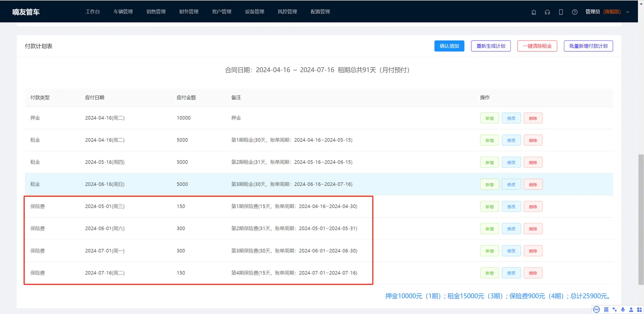Click the 一键清除租金 button

point(537,46)
